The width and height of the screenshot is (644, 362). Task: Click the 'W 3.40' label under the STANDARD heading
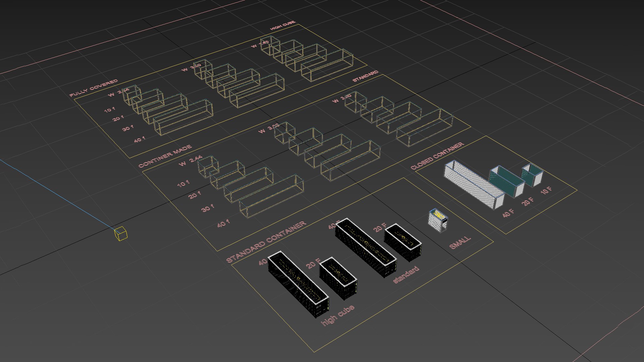(341, 99)
